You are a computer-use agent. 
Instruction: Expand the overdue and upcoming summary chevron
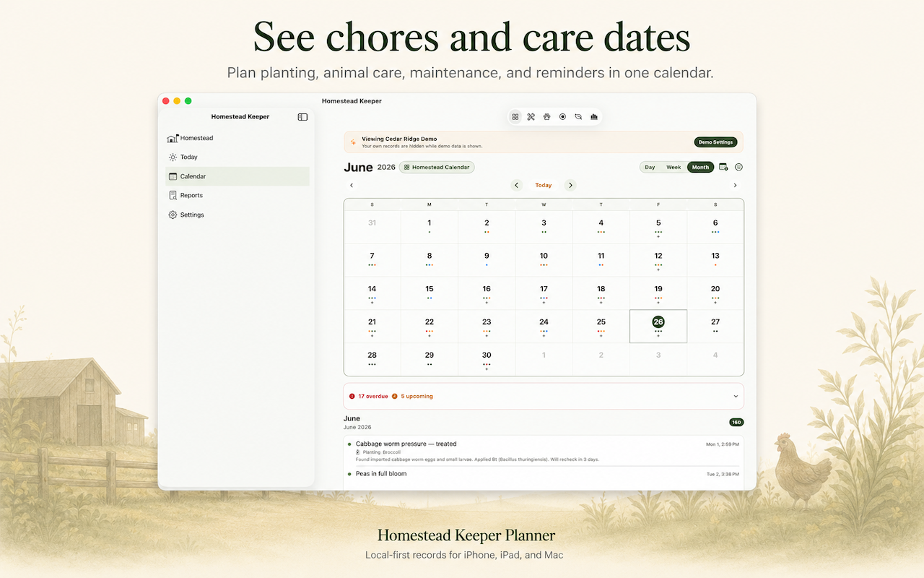pyautogui.click(x=736, y=396)
